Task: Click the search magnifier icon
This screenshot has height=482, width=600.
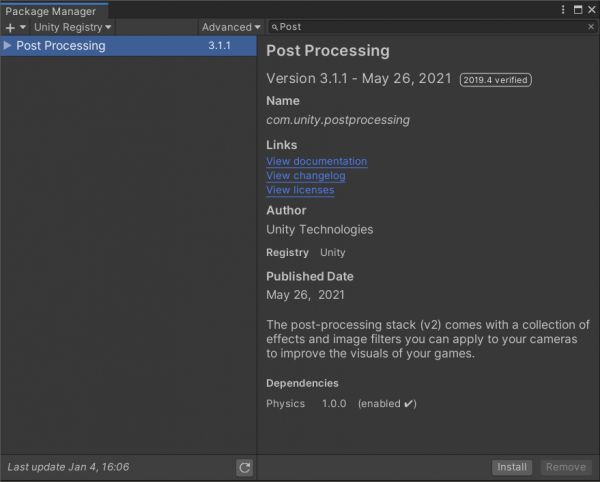Action: pyautogui.click(x=275, y=27)
